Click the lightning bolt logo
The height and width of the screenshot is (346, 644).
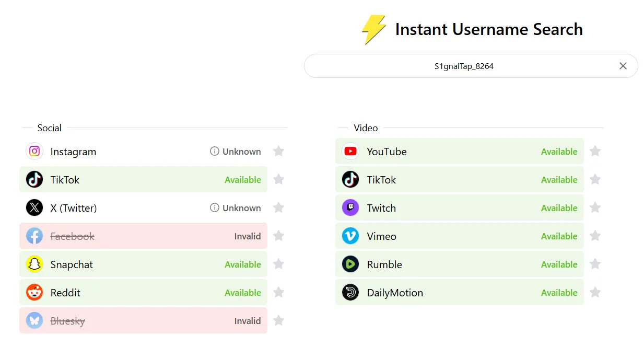pyautogui.click(x=374, y=29)
